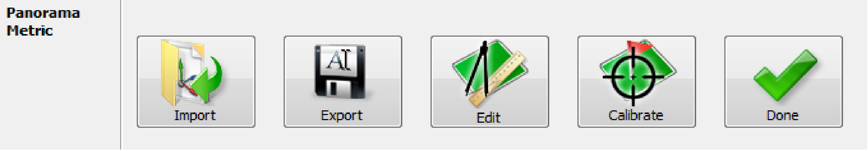Image resolution: width=868 pixels, height=151 pixels.
Task: Click the floppy disk Export icon
Action: (340, 72)
